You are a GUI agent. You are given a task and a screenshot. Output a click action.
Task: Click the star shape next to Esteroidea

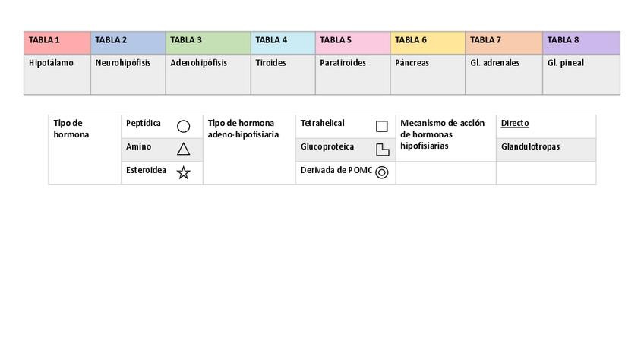pos(183,173)
